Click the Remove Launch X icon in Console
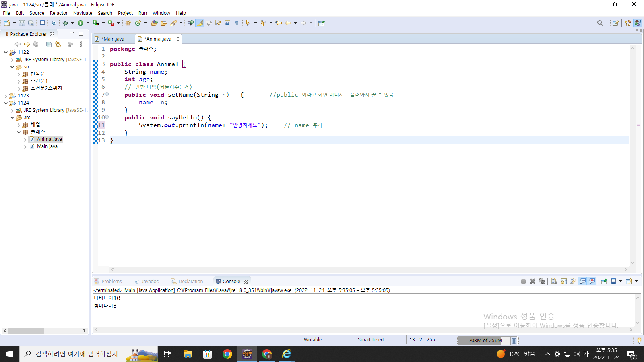This screenshot has width=644, height=362. click(x=533, y=281)
